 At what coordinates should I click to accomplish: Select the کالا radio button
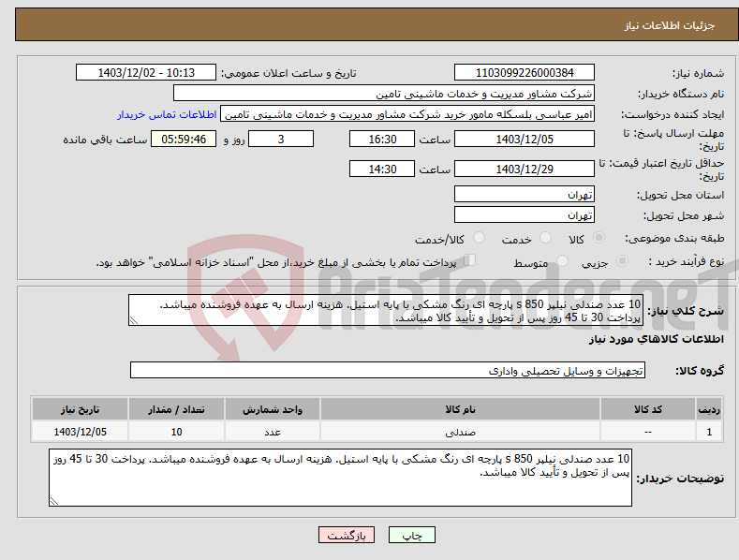pyautogui.click(x=599, y=238)
